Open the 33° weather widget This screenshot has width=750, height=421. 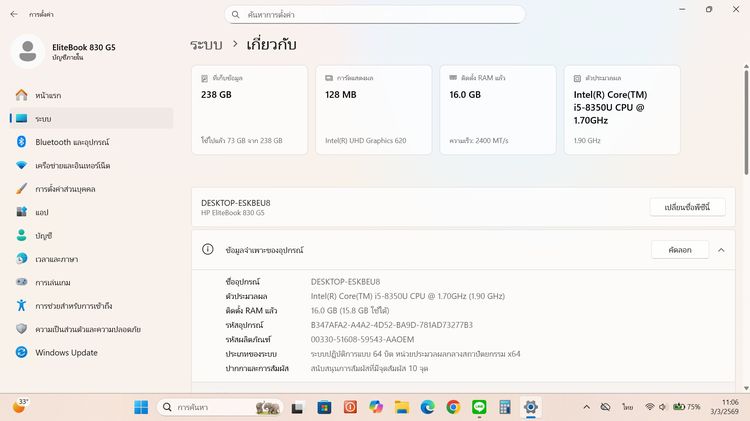(21, 407)
